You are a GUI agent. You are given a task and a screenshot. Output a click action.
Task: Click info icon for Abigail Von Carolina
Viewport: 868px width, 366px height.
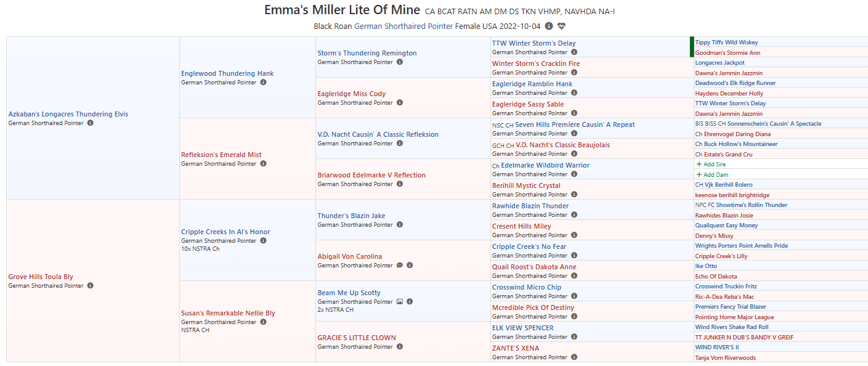(410, 266)
